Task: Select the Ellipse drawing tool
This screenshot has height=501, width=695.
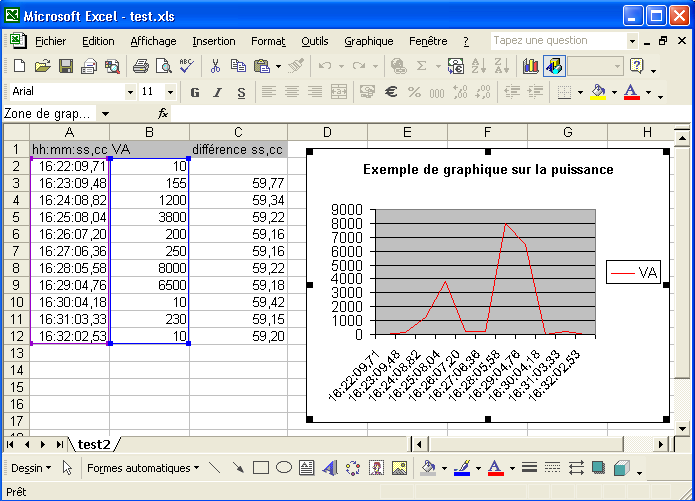Action: (x=284, y=467)
